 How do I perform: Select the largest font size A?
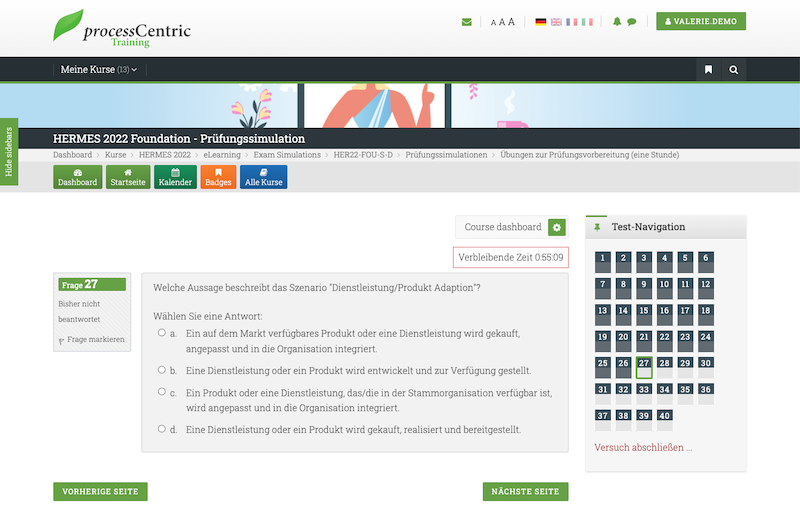pyautogui.click(x=511, y=21)
